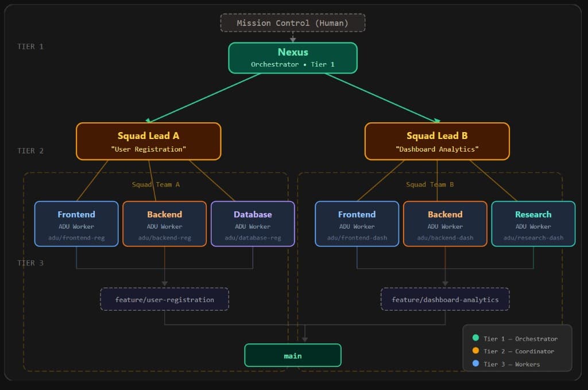Click the blue Tier 3 legend dot
Image resolution: width=588 pixels, height=390 pixels.
(x=474, y=364)
